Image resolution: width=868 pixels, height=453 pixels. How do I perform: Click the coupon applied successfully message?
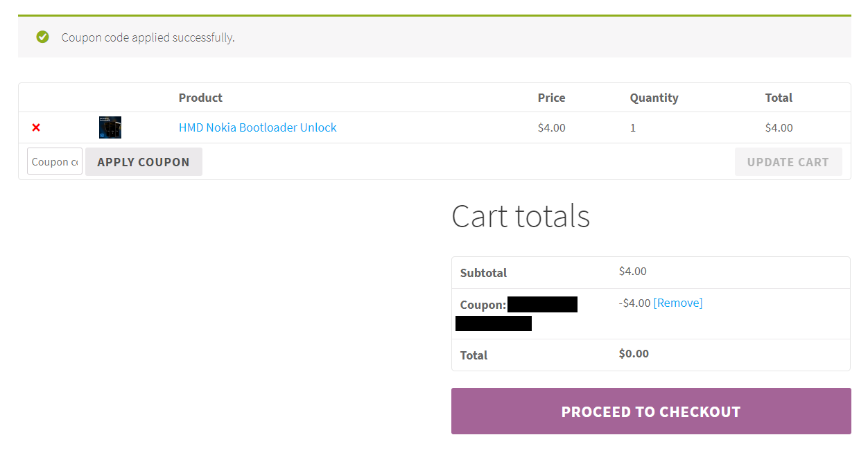coord(148,37)
